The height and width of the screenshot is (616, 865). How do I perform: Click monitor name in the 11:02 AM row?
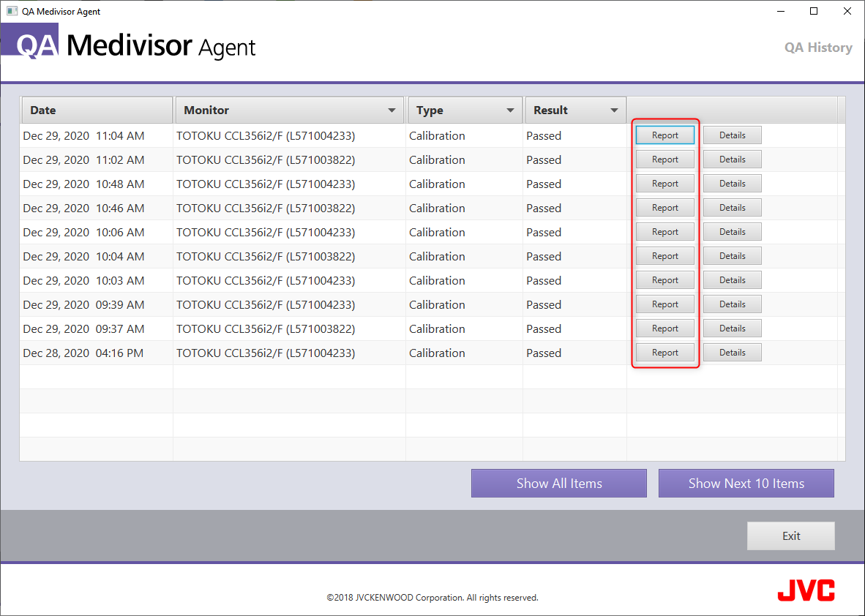coord(266,160)
